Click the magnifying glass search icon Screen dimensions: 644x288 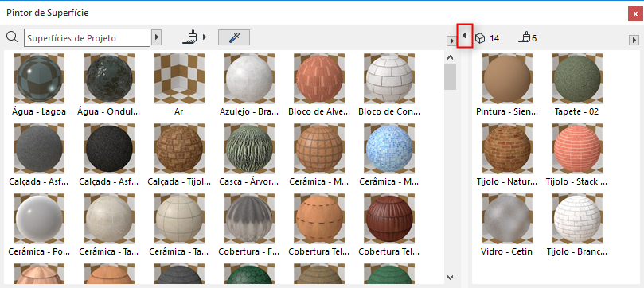point(12,37)
